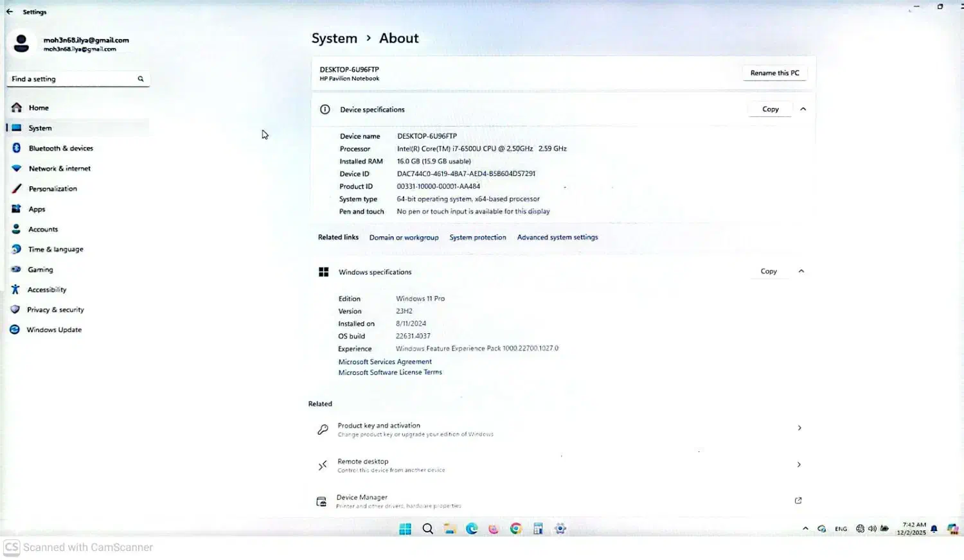
Task: Click the Settings gear icon on taskbar
Action: tap(560, 529)
